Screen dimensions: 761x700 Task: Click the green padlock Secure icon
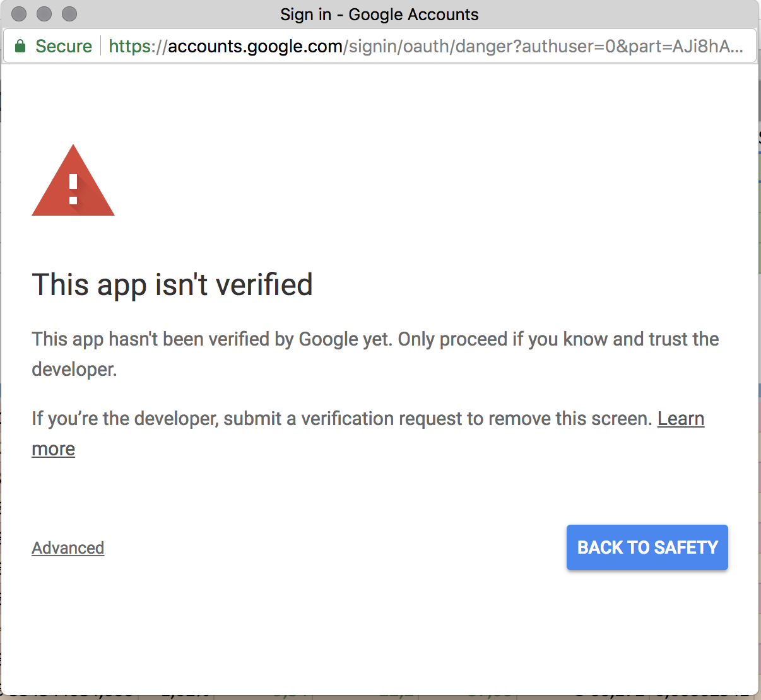tap(20, 46)
